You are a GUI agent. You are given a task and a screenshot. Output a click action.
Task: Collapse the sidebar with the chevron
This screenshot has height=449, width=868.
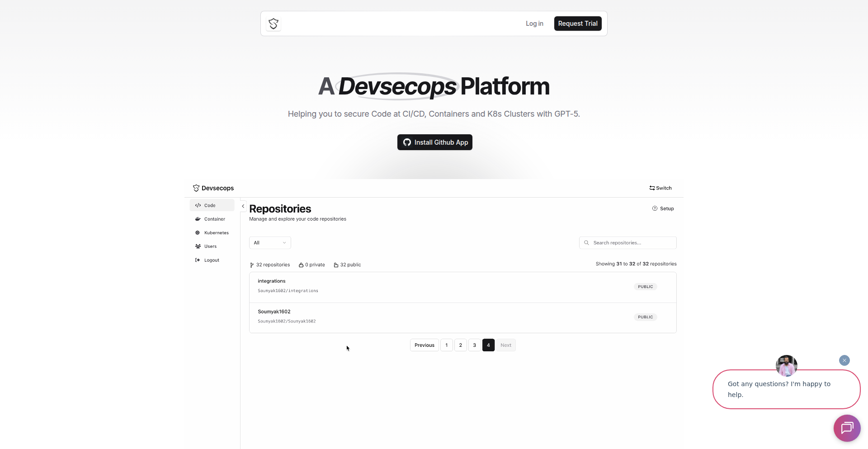click(x=243, y=206)
